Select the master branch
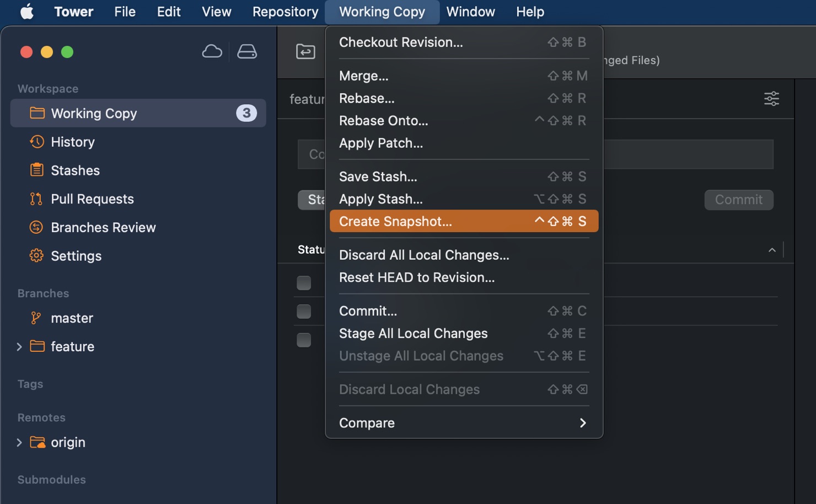 coord(72,318)
